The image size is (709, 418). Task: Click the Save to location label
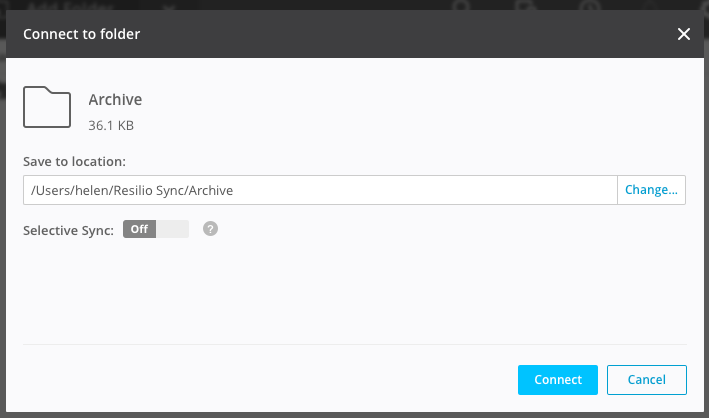(75, 162)
